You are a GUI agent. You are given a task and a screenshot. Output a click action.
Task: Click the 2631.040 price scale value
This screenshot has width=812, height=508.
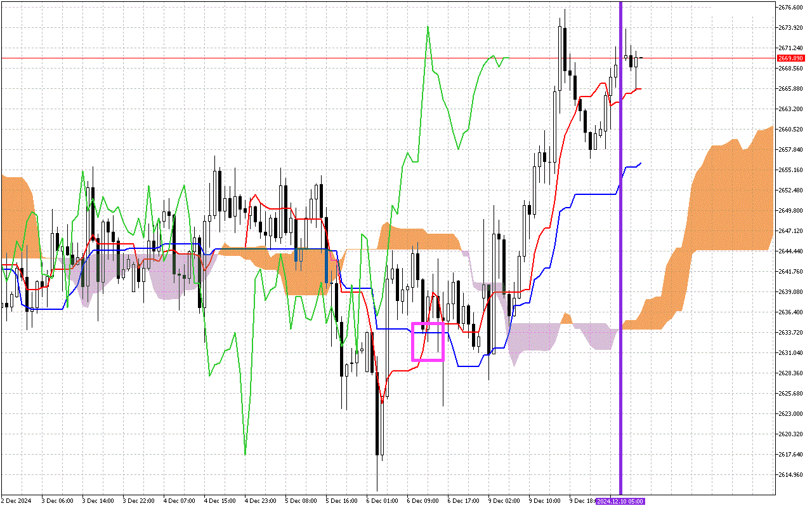click(x=790, y=353)
